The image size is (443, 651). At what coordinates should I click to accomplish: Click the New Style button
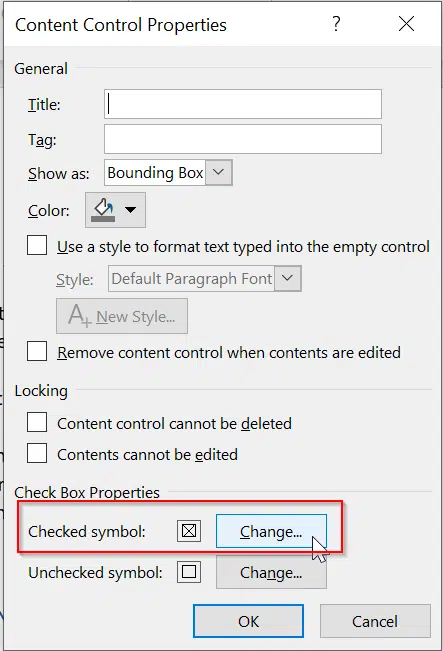tap(122, 316)
